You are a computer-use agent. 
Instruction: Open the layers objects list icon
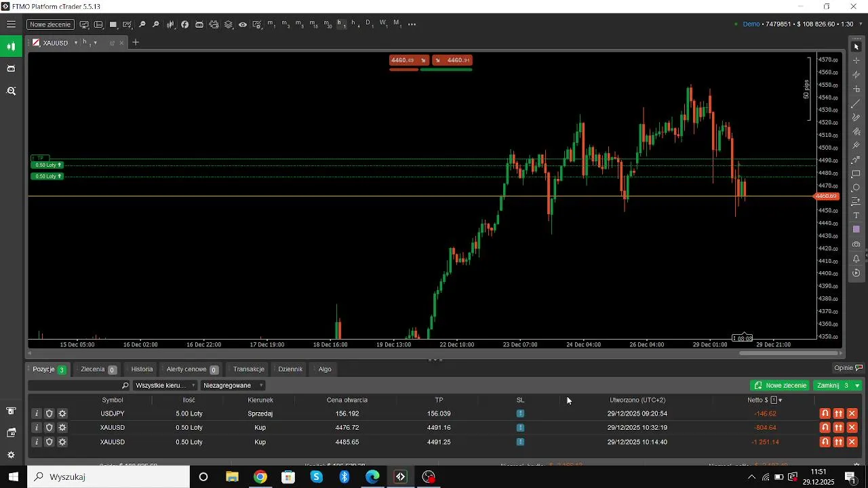coord(228,24)
